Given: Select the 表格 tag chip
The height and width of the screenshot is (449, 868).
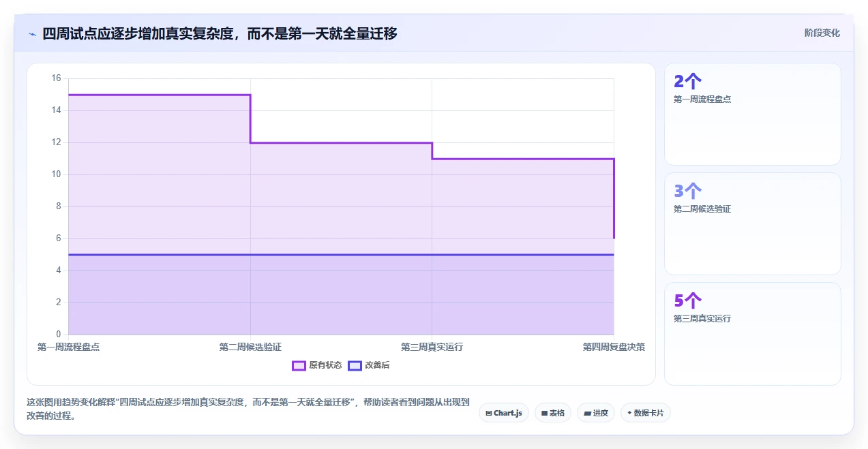Looking at the screenshot, I should 553,413.
